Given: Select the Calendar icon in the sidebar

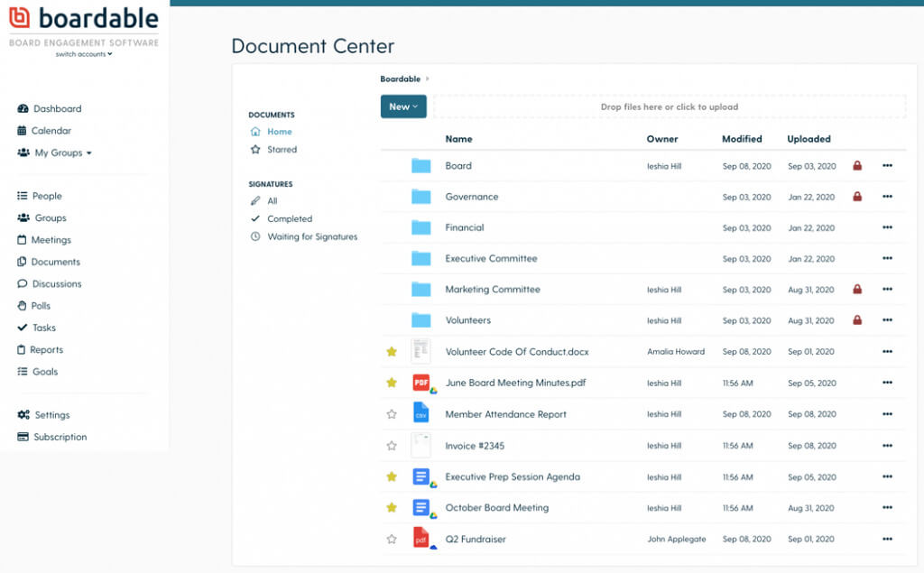Looking at the screenshot, I should pyautogui.click(x=23, y=131).
